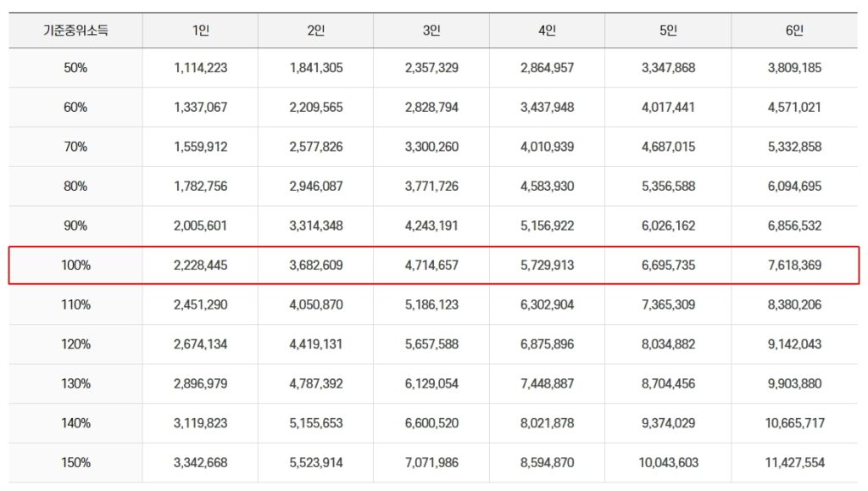This screenshot has height=491, width=868.
Task: Choose the 2,896,979 cell
Action: [x=200, y=383]
